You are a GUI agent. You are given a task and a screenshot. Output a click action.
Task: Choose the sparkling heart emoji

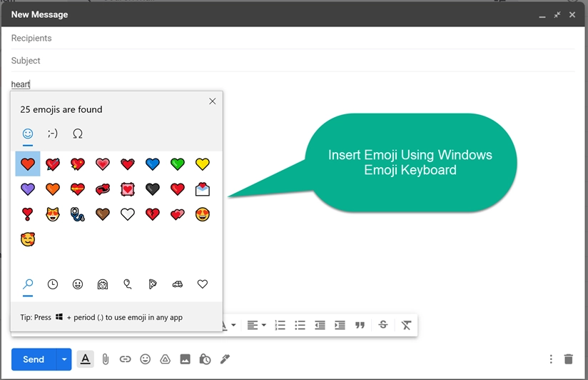(78, 164)
